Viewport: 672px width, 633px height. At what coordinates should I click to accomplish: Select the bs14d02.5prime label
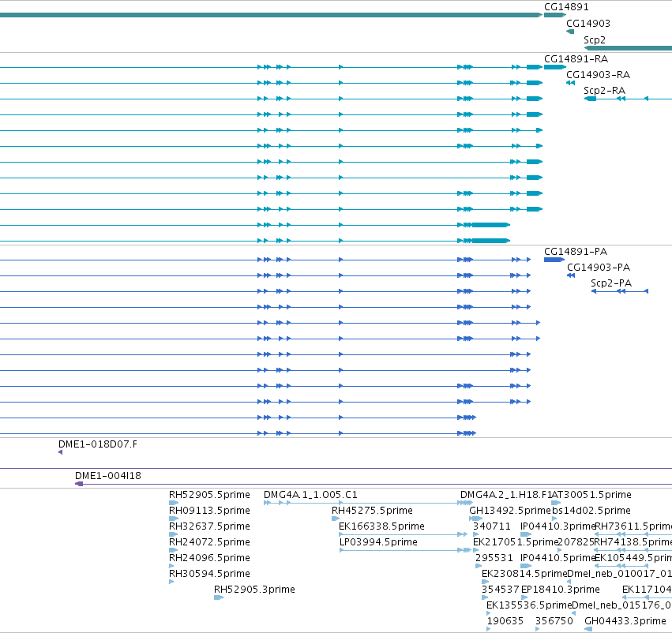(591, 511)
